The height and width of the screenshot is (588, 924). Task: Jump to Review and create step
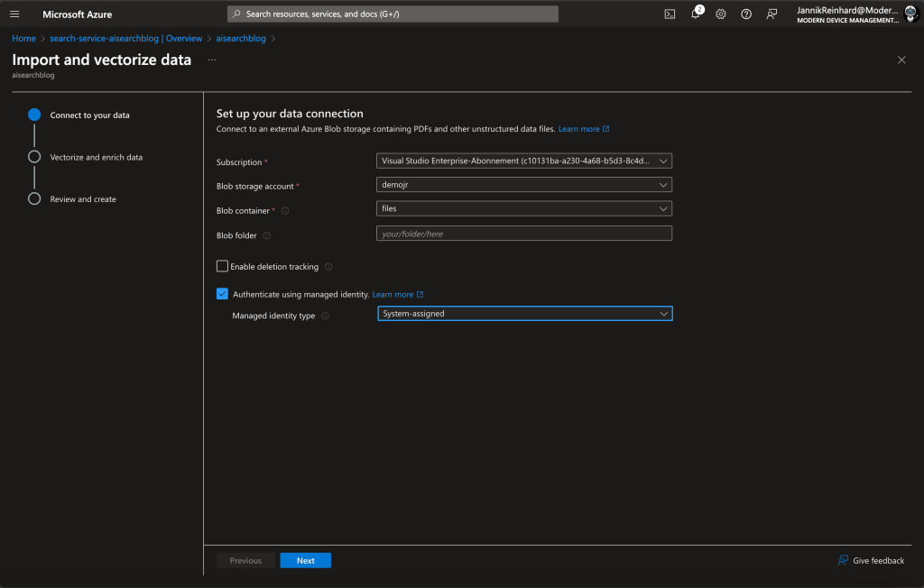pyautogui.click(x=83, y=199)
